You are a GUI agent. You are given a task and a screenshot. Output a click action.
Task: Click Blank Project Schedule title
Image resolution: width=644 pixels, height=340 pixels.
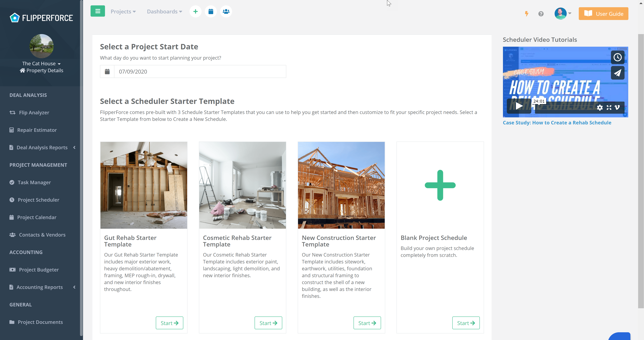click(434, 238)
